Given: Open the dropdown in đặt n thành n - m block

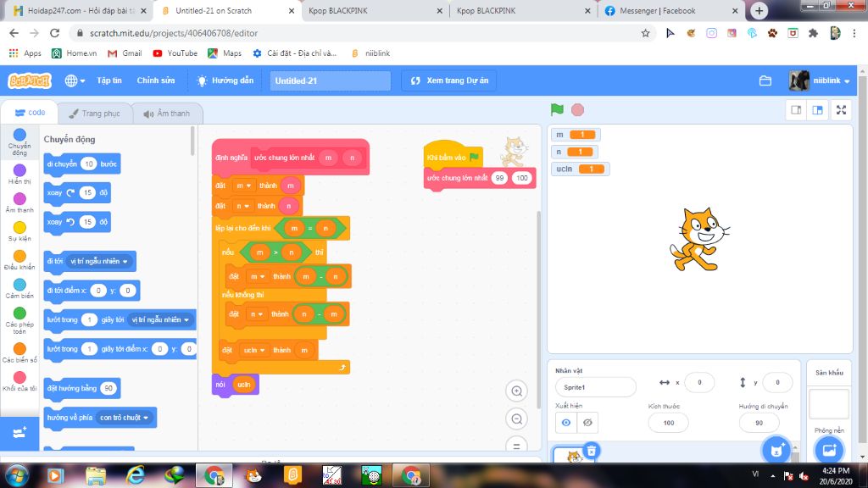Looking at the screenshot, I should pos(255,314).
